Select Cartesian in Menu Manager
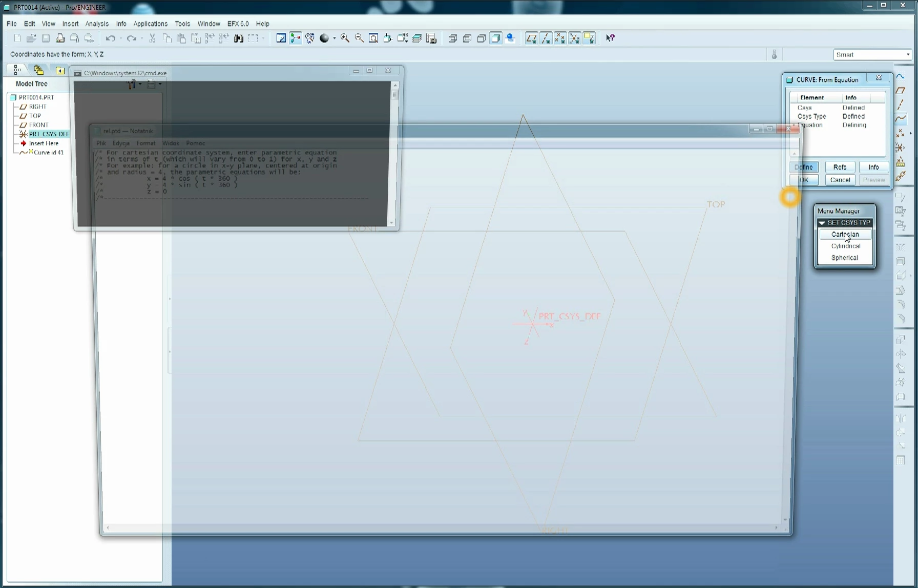Screen dimensions: 918x588 (x=845, y=234)
